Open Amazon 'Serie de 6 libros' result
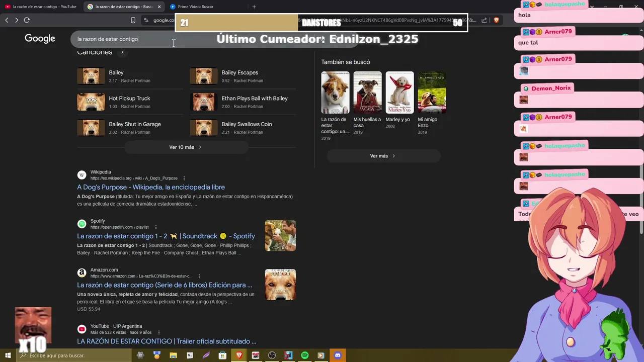Image resolution: width=644 pixels, height=362 pixels. coord(165,285)
